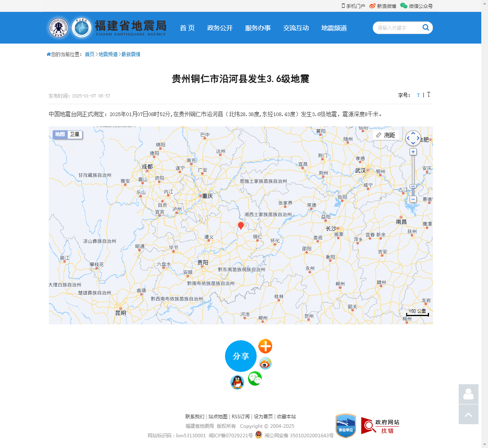Click the 100 公里 map scale bar
Viewport: 488px width, 448px height.
[x=417, y=312]
